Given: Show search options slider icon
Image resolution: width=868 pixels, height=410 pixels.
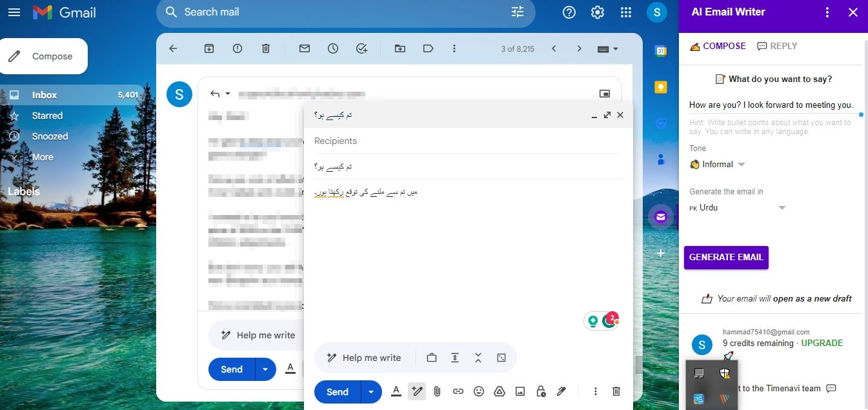Looking at the screenshot, I should [x=518, y=12].
